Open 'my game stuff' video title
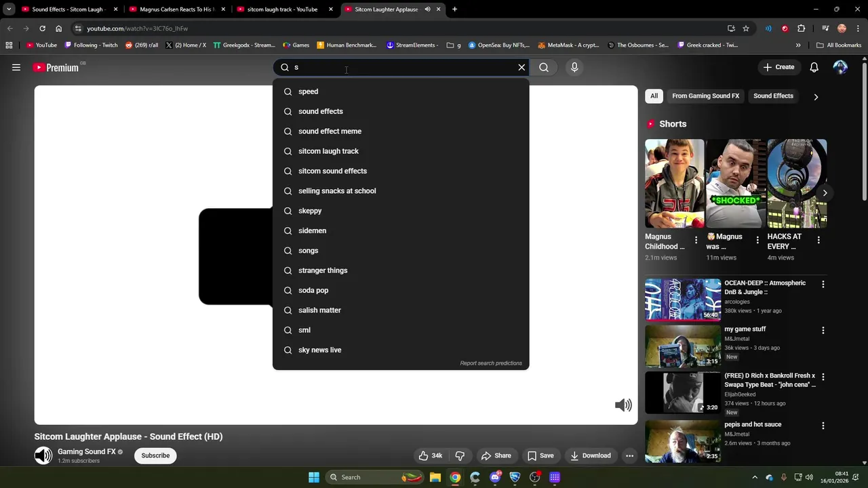This screenshot has height=488, width=868. [745, 329]
